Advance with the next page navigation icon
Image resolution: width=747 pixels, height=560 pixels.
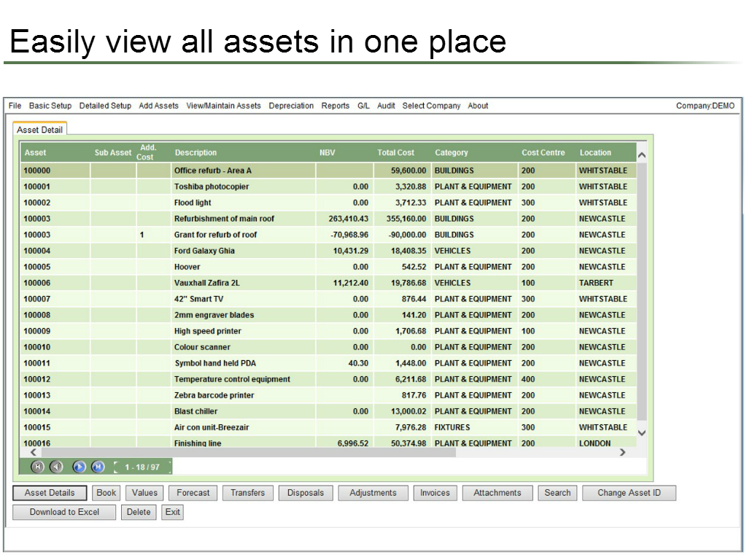[79, 467]
